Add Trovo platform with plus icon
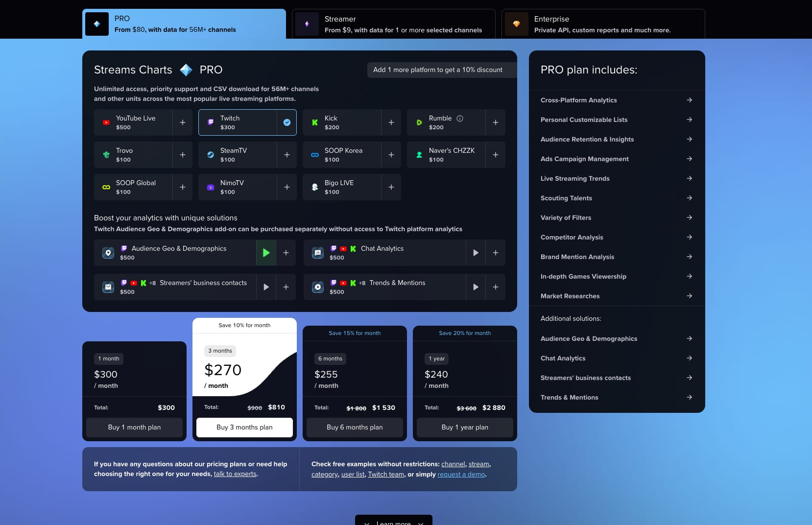 pos(183,155)
